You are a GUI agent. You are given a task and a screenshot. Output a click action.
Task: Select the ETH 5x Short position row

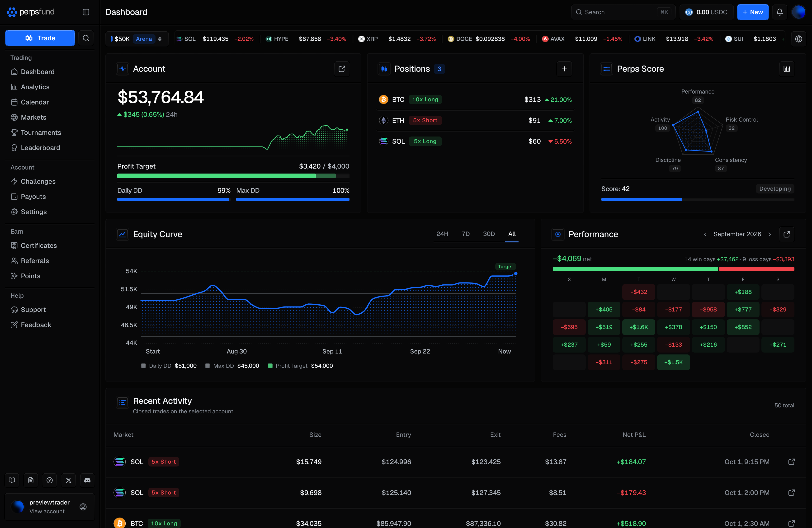click(x=475, y=120)
